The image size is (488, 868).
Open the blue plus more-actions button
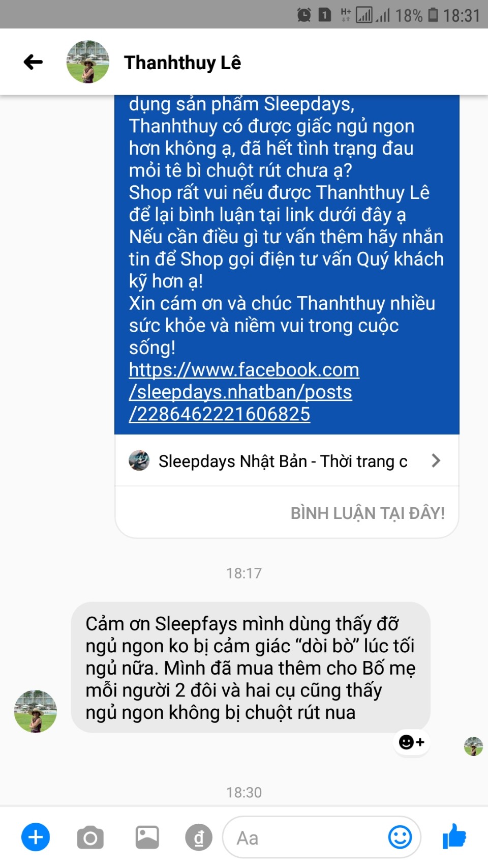click(x=36, y=837)
